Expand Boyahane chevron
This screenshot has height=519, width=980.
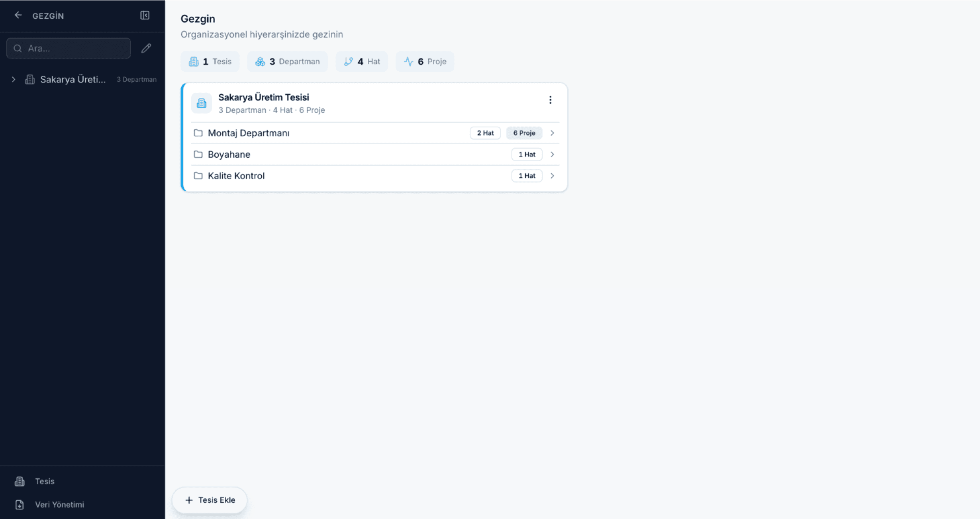pyautogui.click(x=552, y=155)
